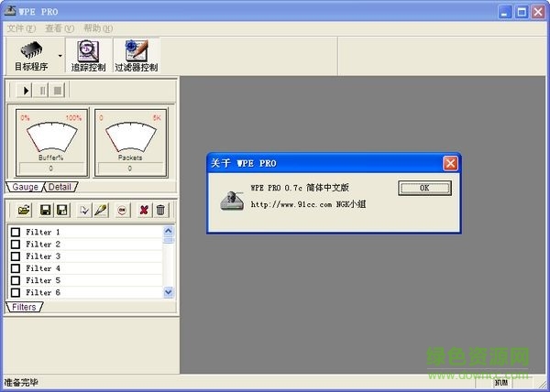The height and width of the screenshot is (392, 550).
Task: Select the Filter 3 row label
Action: pos(43,256)
